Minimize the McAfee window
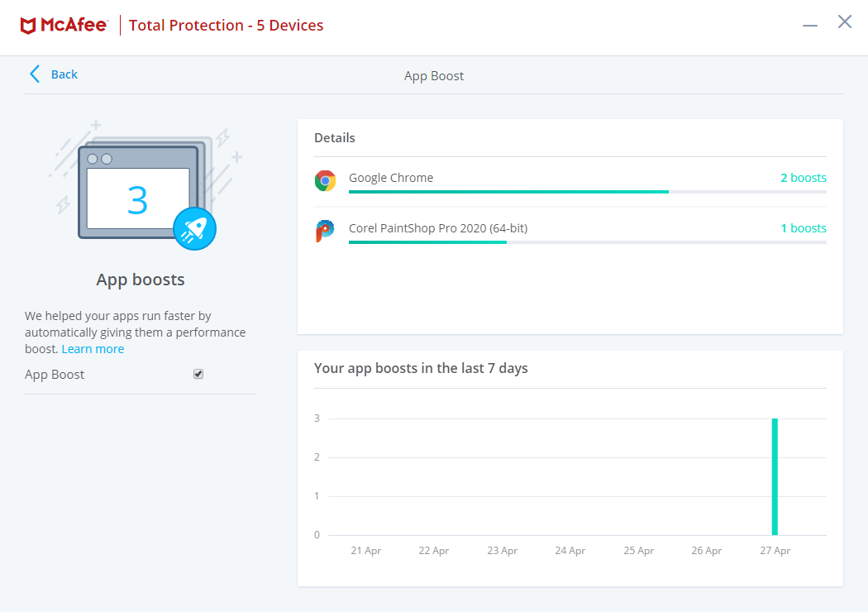The image size is (868, 612). pos(810,25)
